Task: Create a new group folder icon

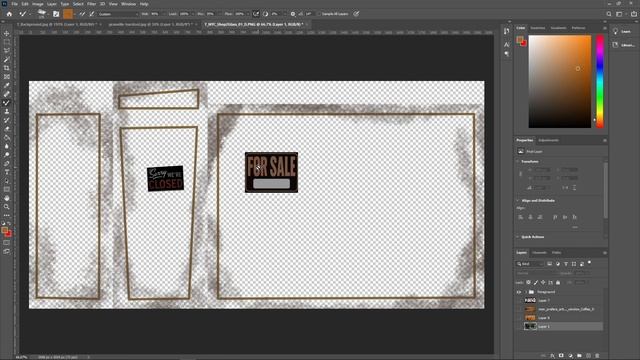Action: click(x=579, y=356)
